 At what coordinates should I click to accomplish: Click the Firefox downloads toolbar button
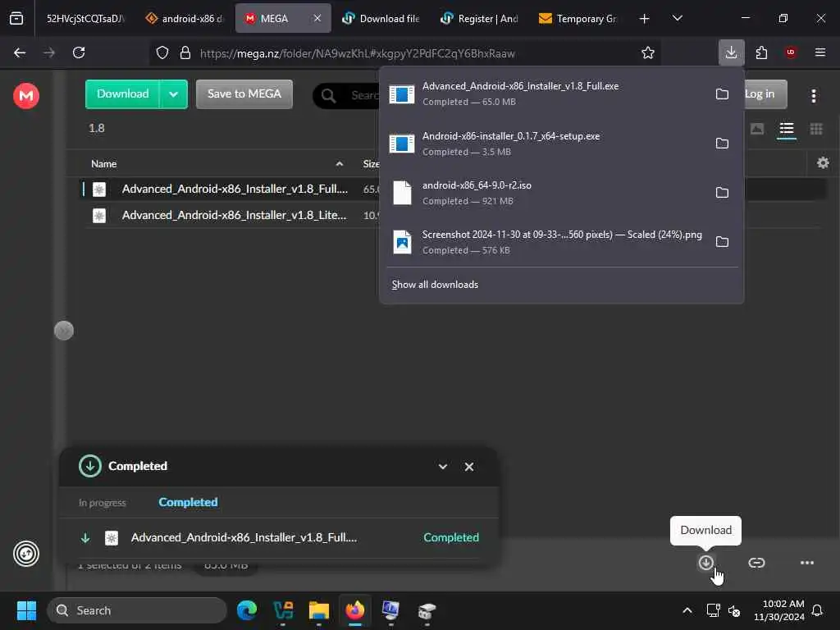pos(731,52)
